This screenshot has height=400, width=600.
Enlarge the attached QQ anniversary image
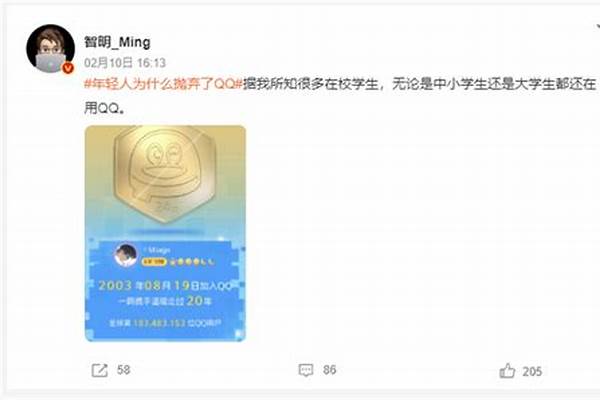(x=165, y=233)
